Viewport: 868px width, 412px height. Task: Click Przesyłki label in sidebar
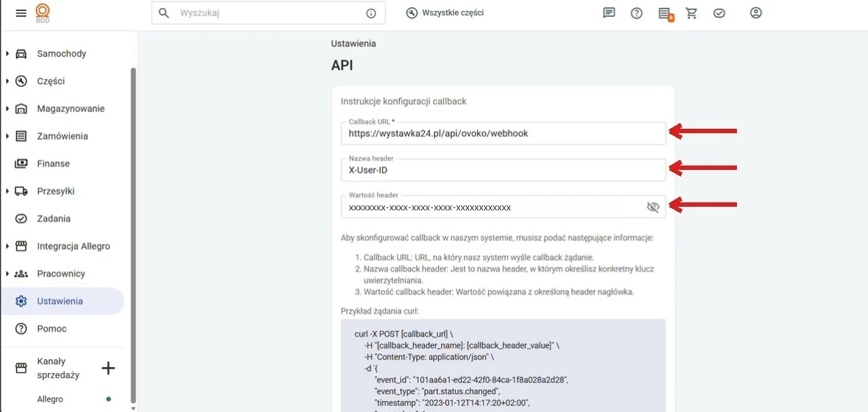tap(55, 191)
